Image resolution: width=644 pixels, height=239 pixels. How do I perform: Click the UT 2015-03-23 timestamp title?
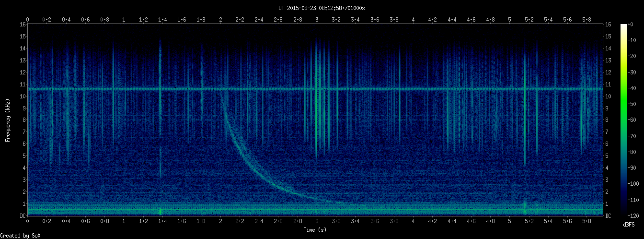[322, 8]
